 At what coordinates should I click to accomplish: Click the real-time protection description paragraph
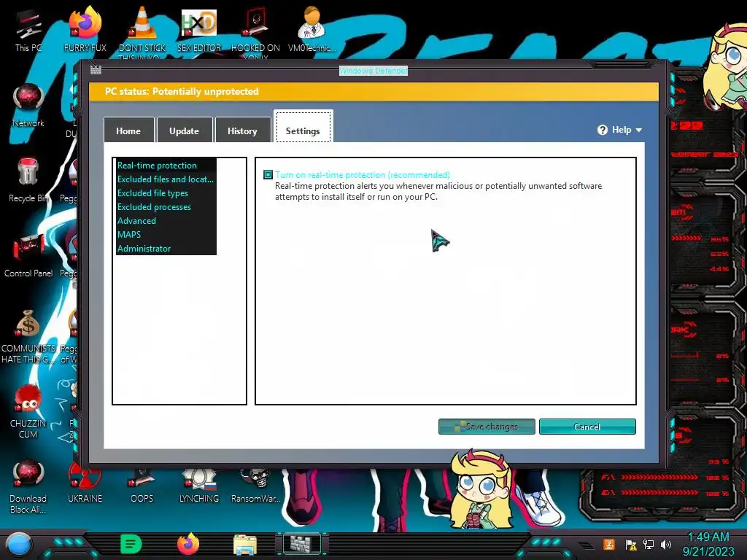click(438, 191)
